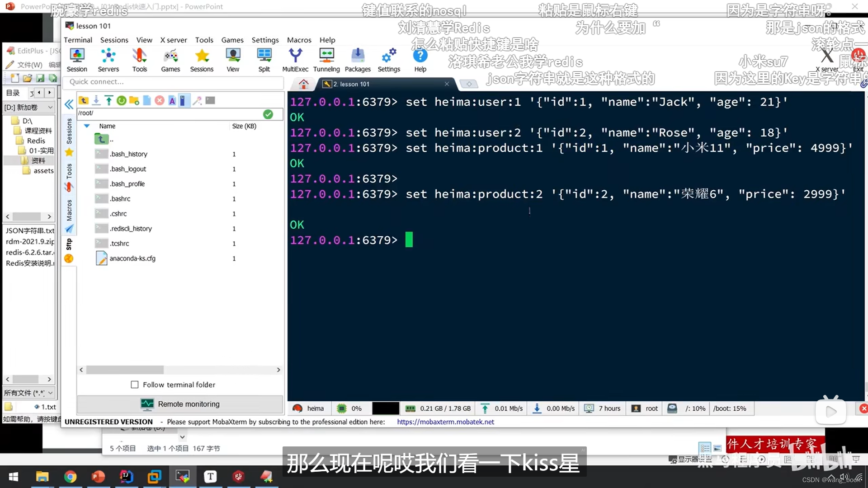Screen dimensions: 868x488
Task: Open the Macros menu
Action: [299, 40]
